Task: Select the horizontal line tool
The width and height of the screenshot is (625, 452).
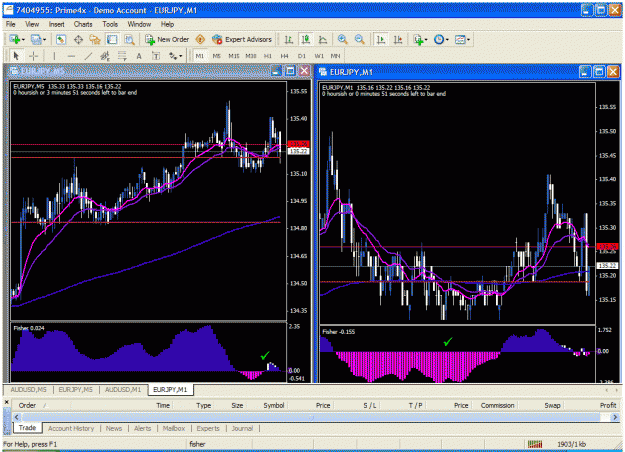Action: 71,56
